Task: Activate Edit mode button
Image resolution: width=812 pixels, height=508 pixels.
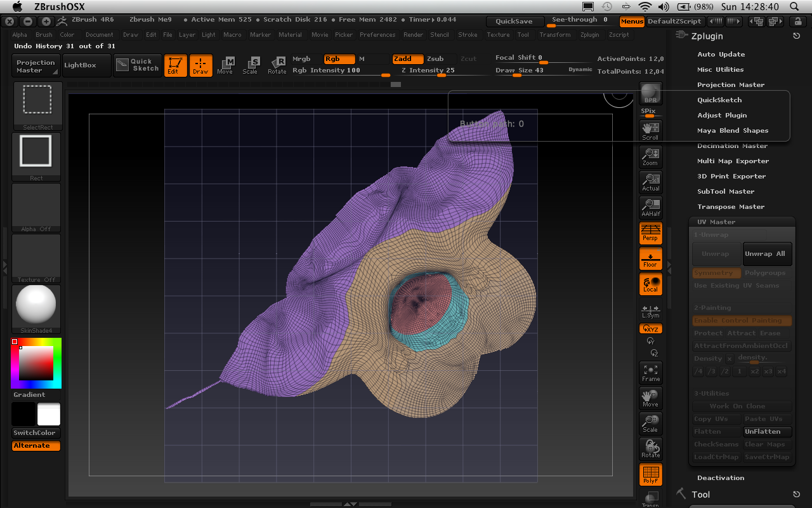Action: click(175, 65)
